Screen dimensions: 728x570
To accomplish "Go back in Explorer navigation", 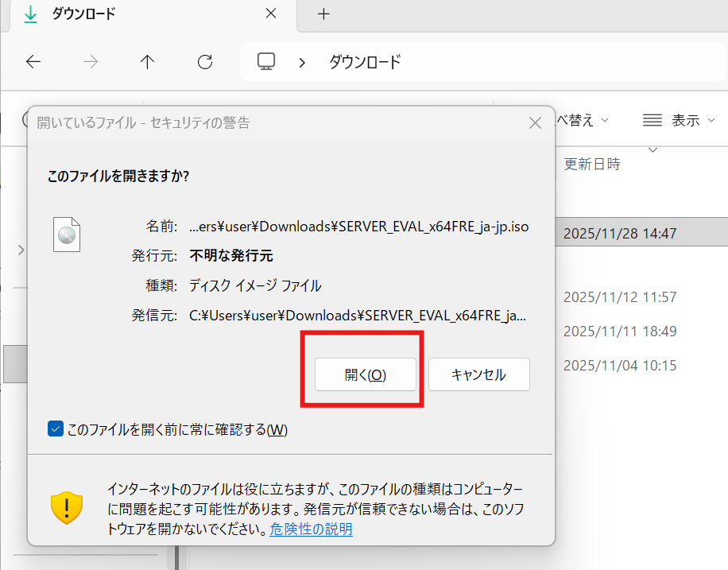I will tap(33, 62).
